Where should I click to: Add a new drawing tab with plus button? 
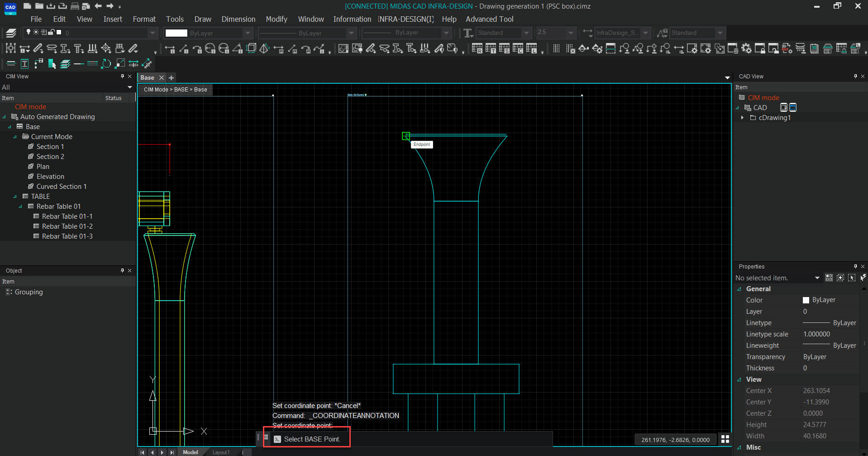point(171,77)
